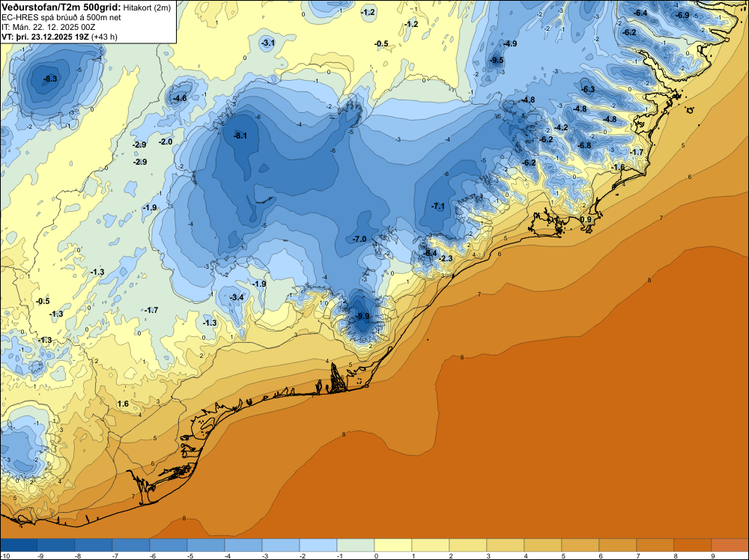Click the -4.9 temperature label
The image size is (749, 560).
point(509,43)
